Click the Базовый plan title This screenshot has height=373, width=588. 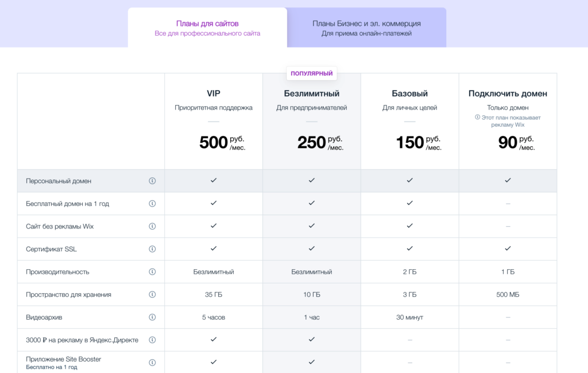coord(410,94)
